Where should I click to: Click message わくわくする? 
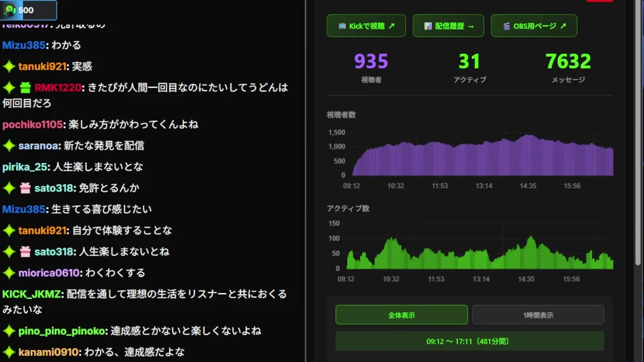pos(115,273)
